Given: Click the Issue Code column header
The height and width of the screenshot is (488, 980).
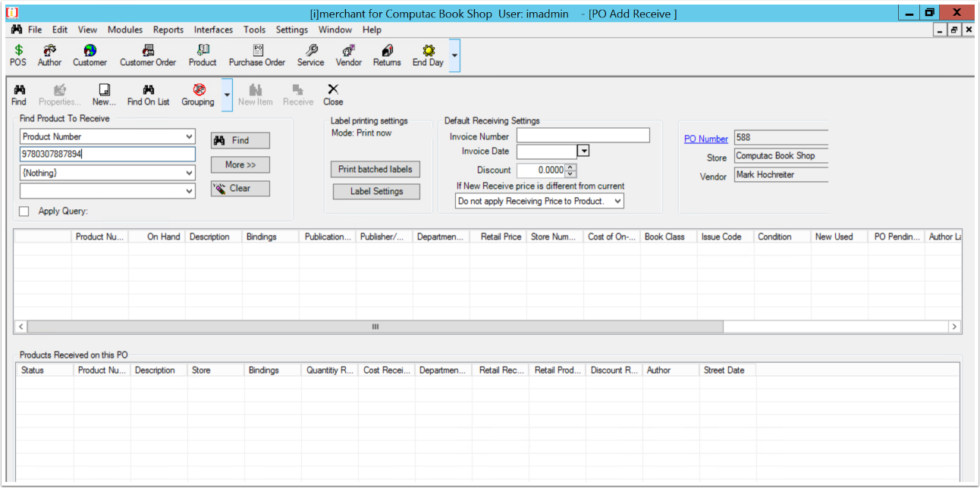Looking at the screenshot, I should (726, 236).
